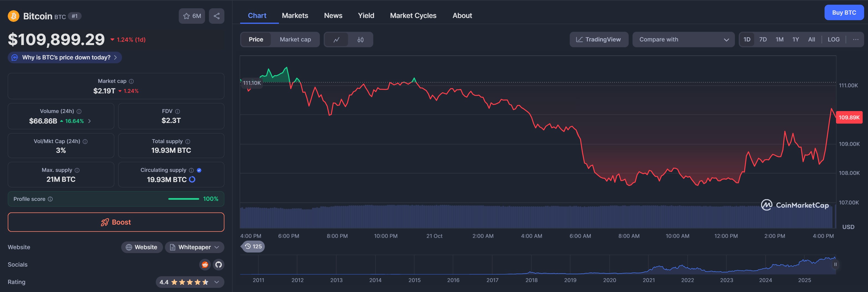Click the share icon next to the watchlist button
This screenshot has height=292, width=868.
pos(216,16)
